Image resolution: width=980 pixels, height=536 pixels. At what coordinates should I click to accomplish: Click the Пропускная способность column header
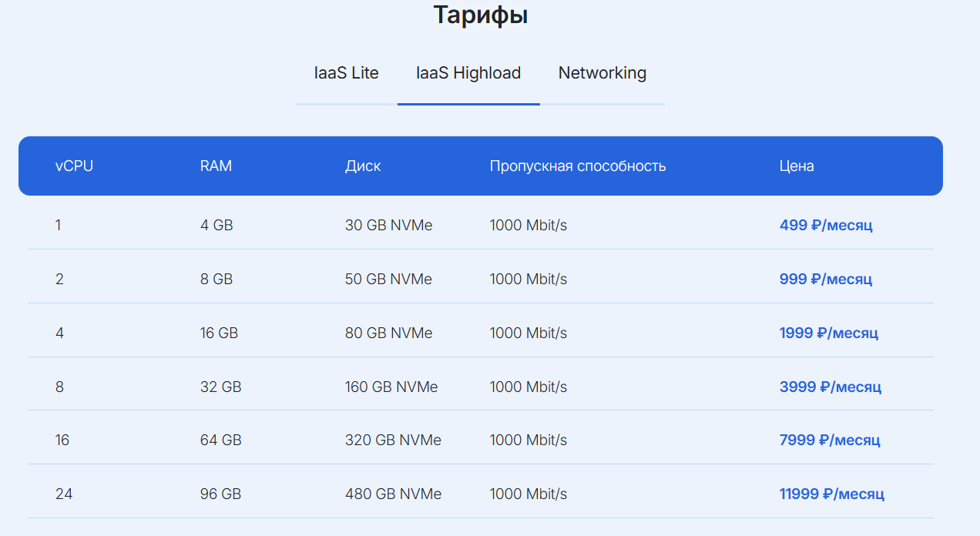point(578,166)
